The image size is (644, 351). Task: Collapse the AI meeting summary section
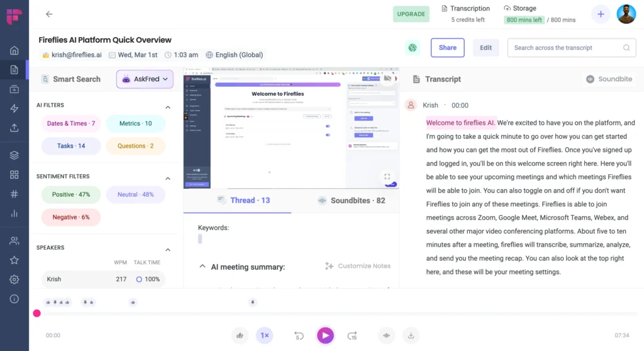click(203, 266)
